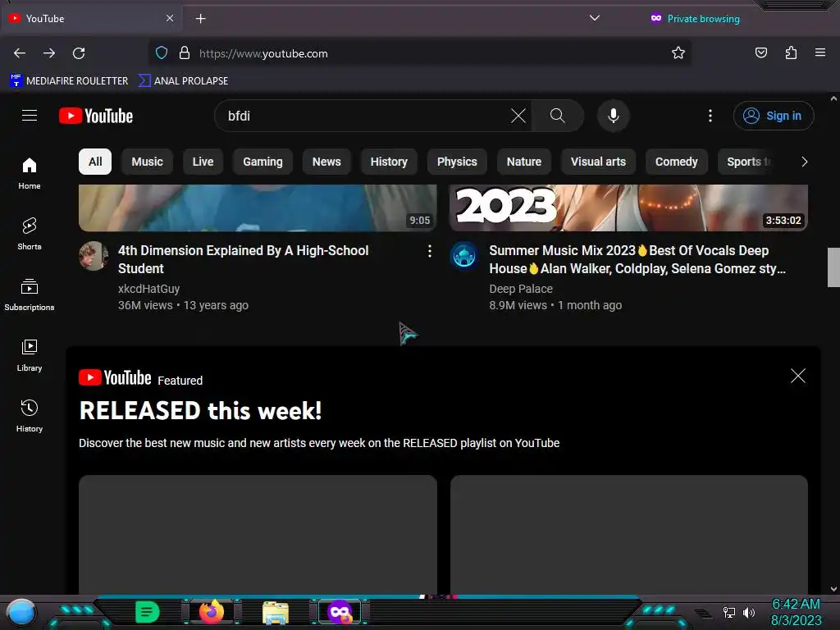Bookmark this page with the star
The image size is (840, 630).
pos(678,52)
